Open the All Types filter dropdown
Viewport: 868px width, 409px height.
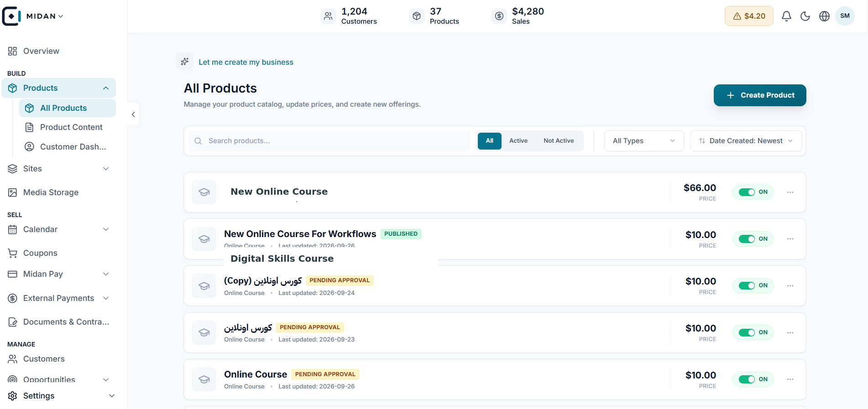(644, 141)
